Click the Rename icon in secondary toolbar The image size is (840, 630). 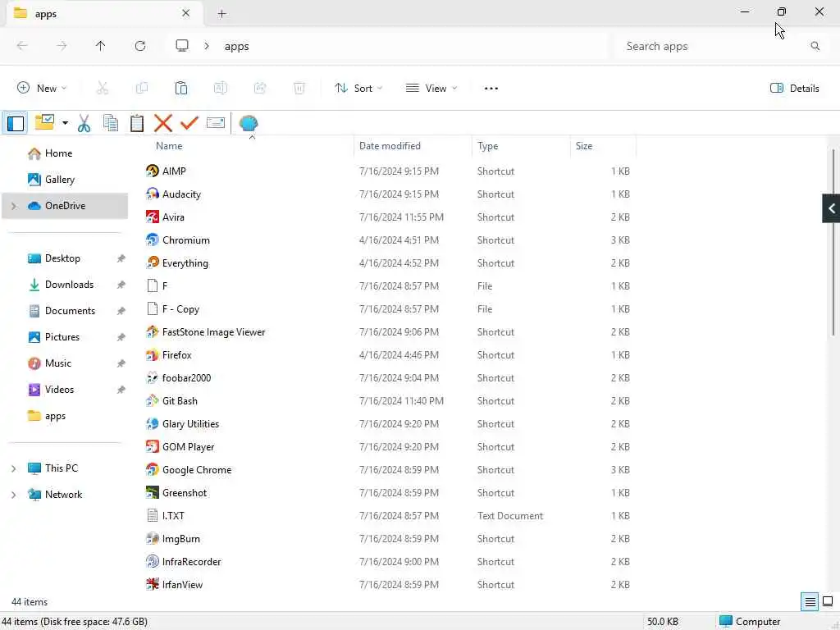point(216,123)
